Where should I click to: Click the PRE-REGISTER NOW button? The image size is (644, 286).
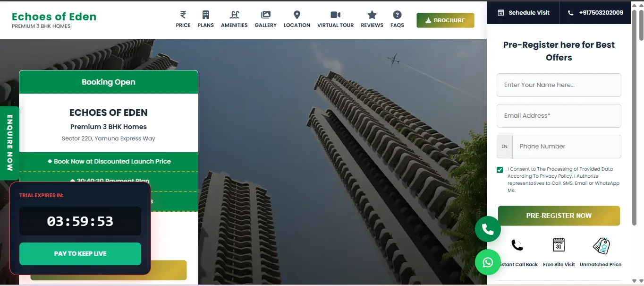[559, 216]
